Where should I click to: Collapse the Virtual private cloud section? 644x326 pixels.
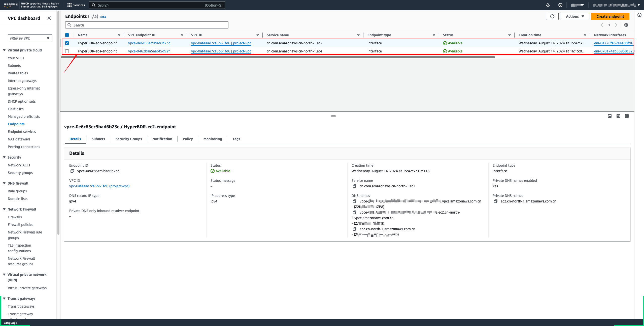[4, 50]
